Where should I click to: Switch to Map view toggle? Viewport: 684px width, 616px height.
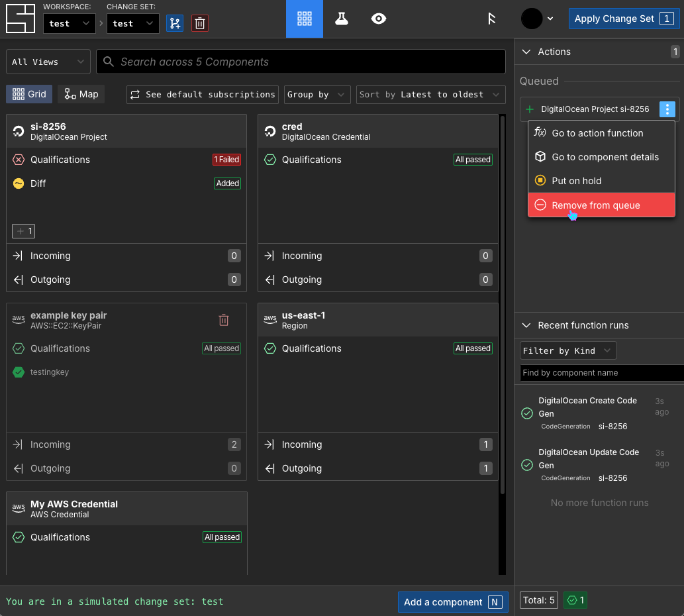81,94
